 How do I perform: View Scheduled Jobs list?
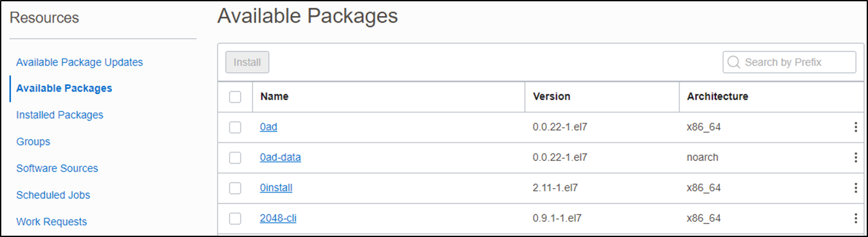(x=53, y=194)
